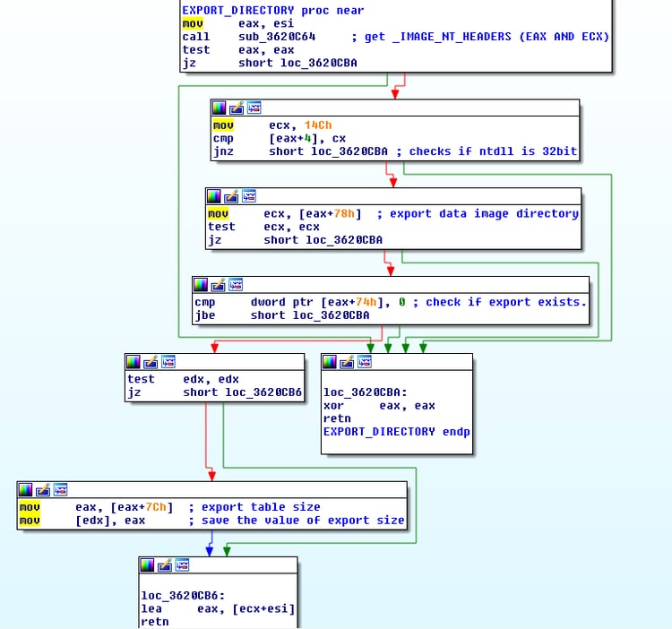672x629 pixels.
Task: Open node color picker on the 'export data image directory' block
Action: (214, 195)
